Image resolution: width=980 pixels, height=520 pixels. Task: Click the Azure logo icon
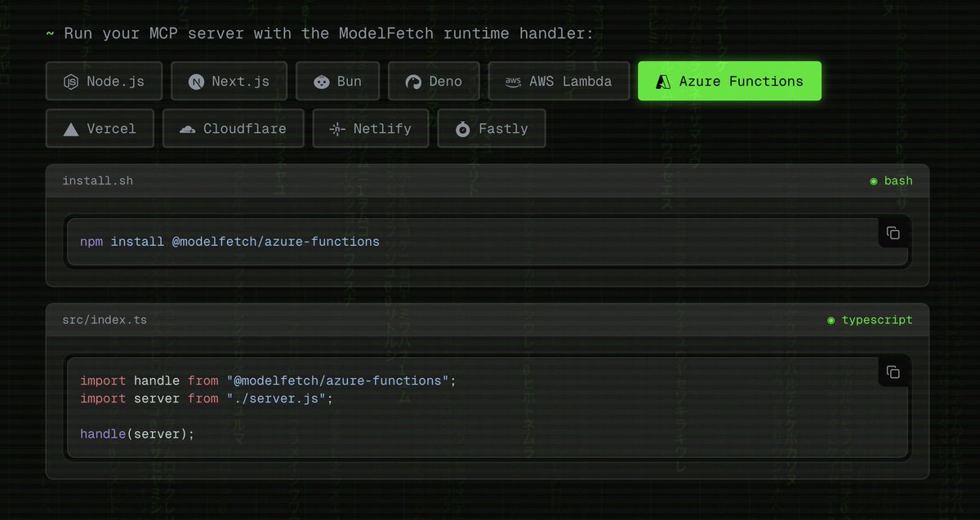(x=663, y=82)
